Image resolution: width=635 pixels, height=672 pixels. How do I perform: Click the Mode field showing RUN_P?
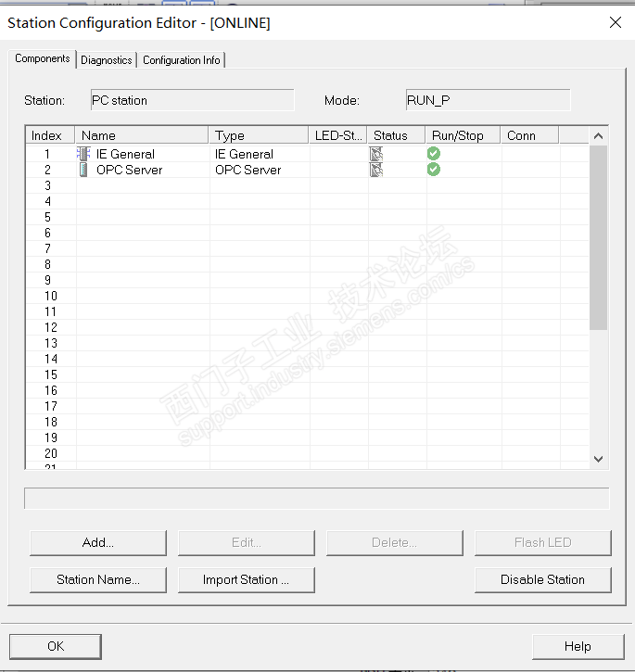[x=488, y=100]
